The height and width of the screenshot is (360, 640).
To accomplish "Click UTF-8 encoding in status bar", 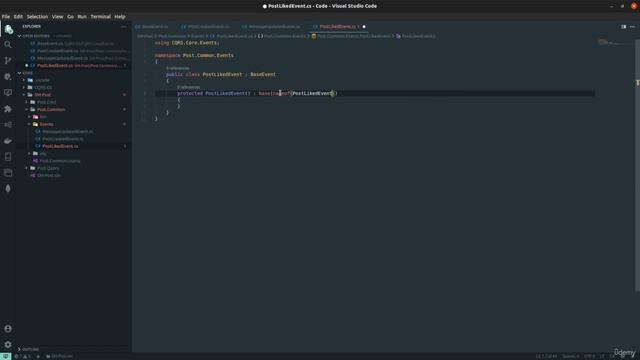I will (589, 356).
